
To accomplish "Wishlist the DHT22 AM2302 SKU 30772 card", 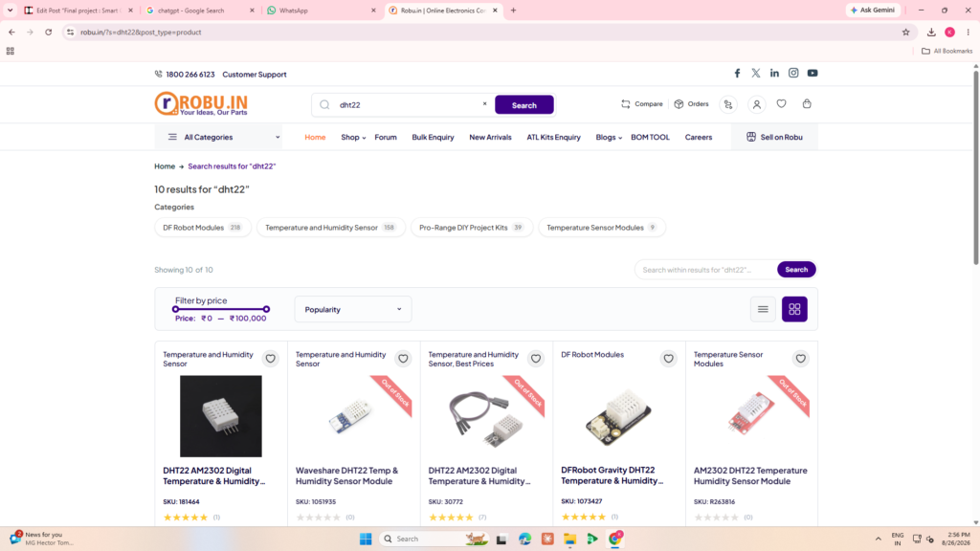I will pos(536,359).
